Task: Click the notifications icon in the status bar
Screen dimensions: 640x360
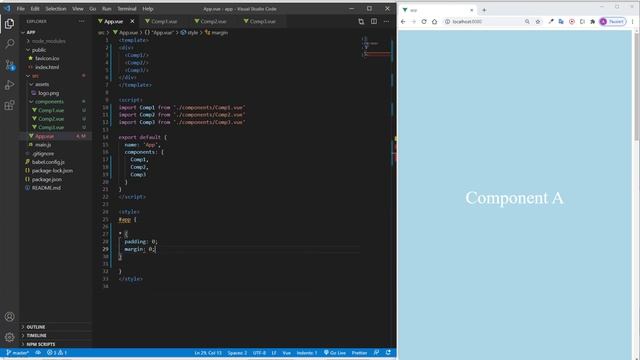Action: (x=388, y=353)
